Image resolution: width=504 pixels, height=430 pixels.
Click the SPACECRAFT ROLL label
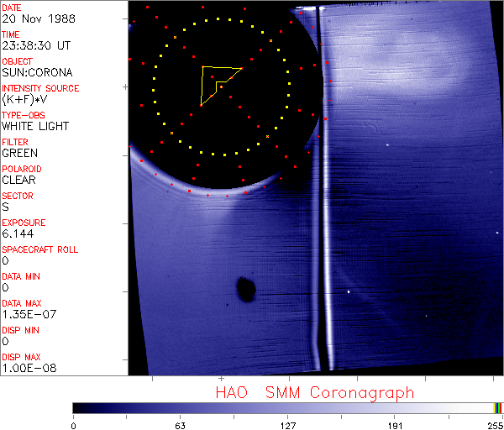point(41,249)
